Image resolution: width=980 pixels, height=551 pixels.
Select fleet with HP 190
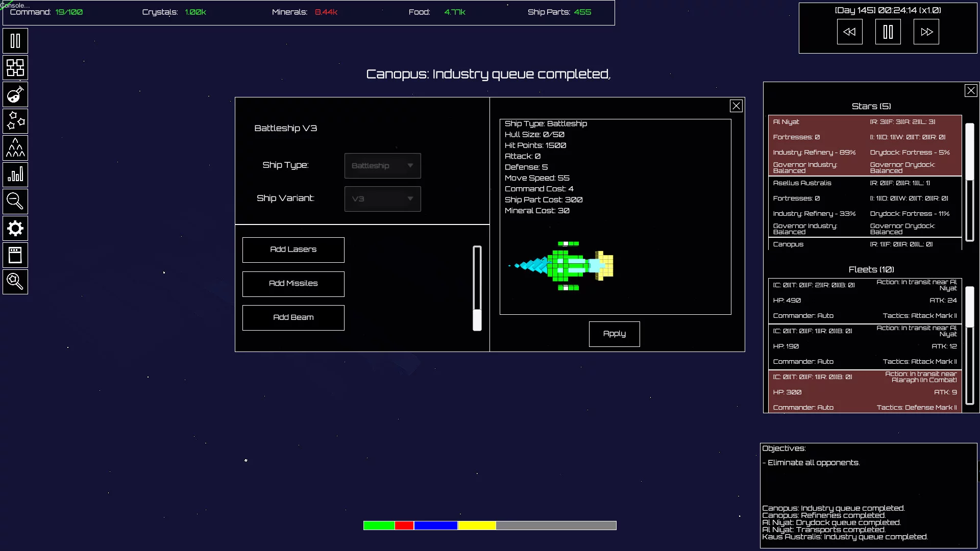tap(865, 347)
